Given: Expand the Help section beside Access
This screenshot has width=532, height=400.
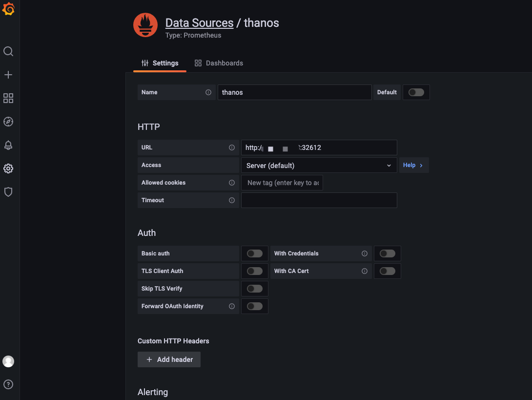Looking at the screenshot, I should [x=414, y=165].
